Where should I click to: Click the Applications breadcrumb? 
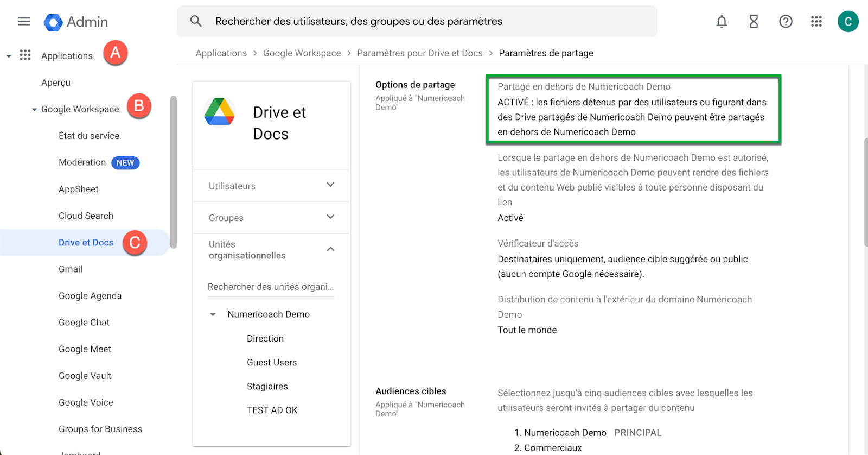point(221,53)
